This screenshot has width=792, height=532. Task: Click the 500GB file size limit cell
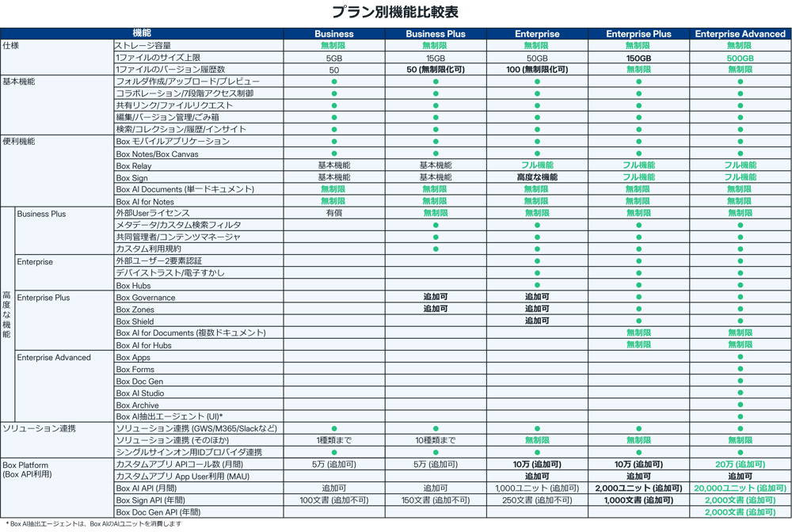(x=741, y=58)
